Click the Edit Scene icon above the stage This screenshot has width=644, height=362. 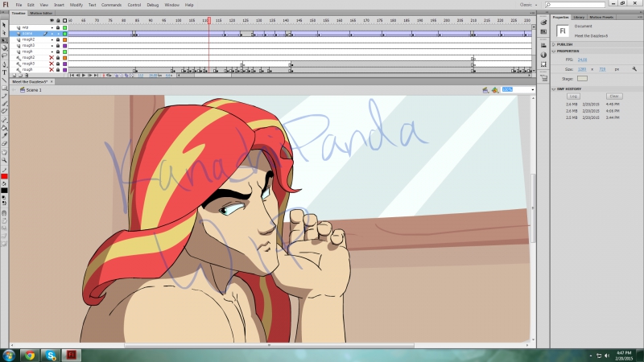pos(485,90)
